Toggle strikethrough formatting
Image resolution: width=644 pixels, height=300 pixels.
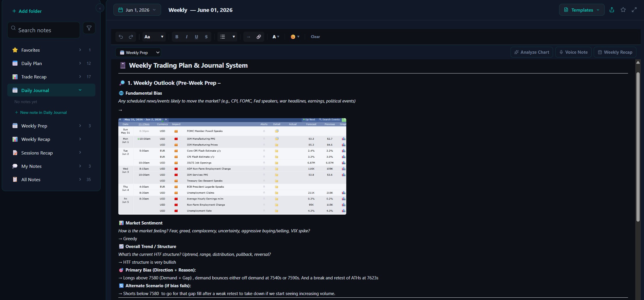click(x=206, y=37)
